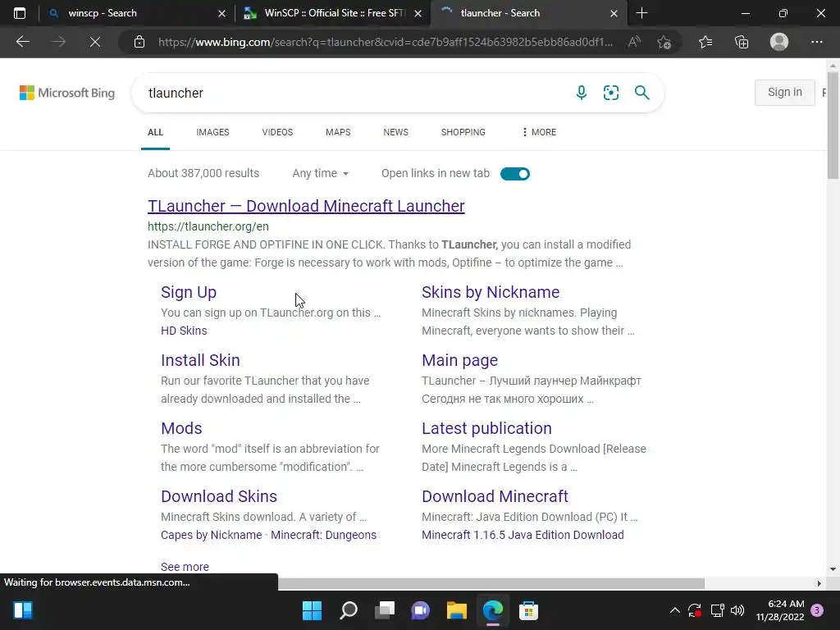
Task: Click the browser address bar URL
Action: pyautogui.click(x=386, y=42)
